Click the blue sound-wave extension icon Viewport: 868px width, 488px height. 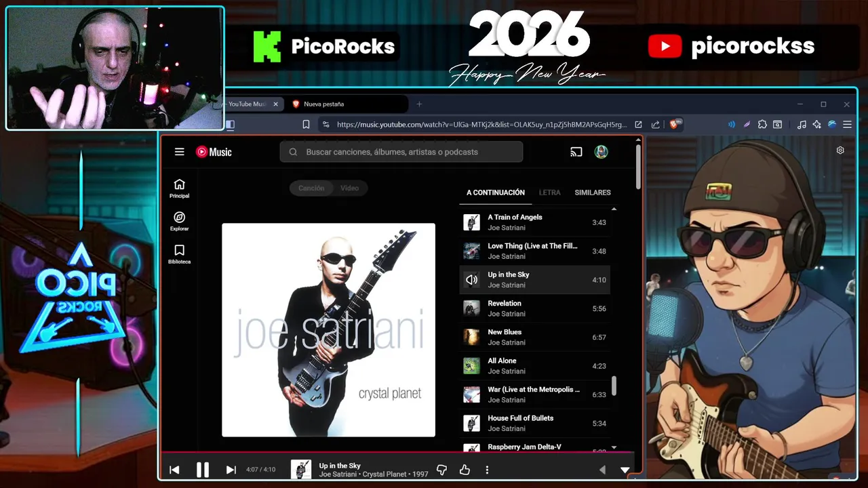point(731,125)
